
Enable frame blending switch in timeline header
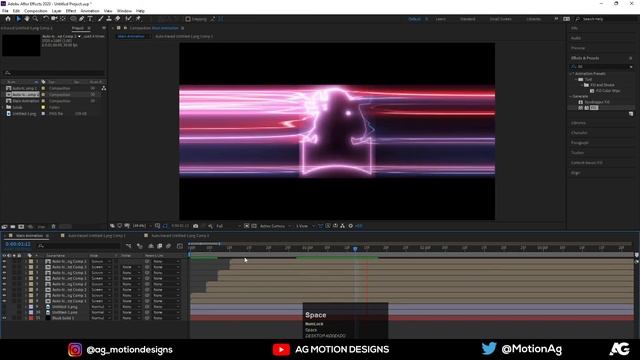160,246
